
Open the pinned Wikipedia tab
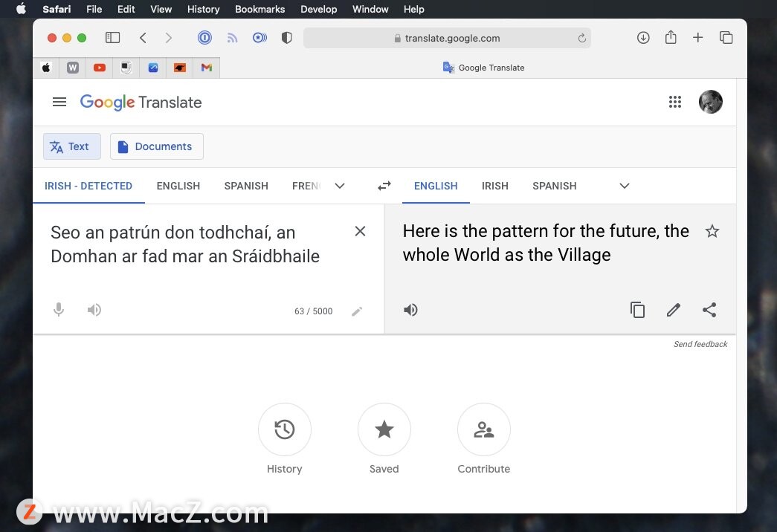73,68
